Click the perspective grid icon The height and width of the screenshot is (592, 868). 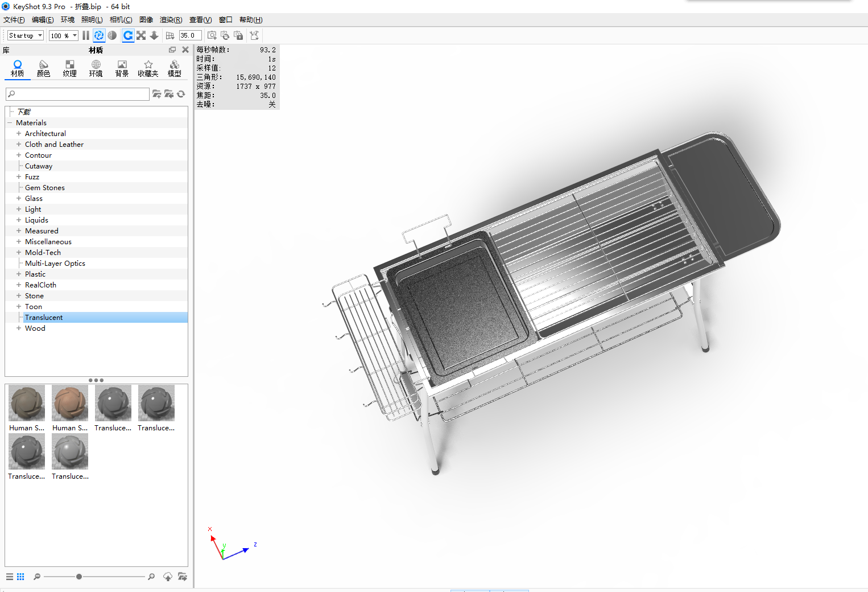(170, 35)
